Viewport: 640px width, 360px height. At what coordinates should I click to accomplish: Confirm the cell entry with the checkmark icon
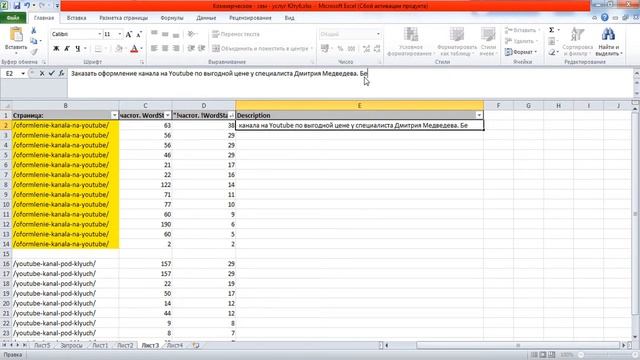51,73
